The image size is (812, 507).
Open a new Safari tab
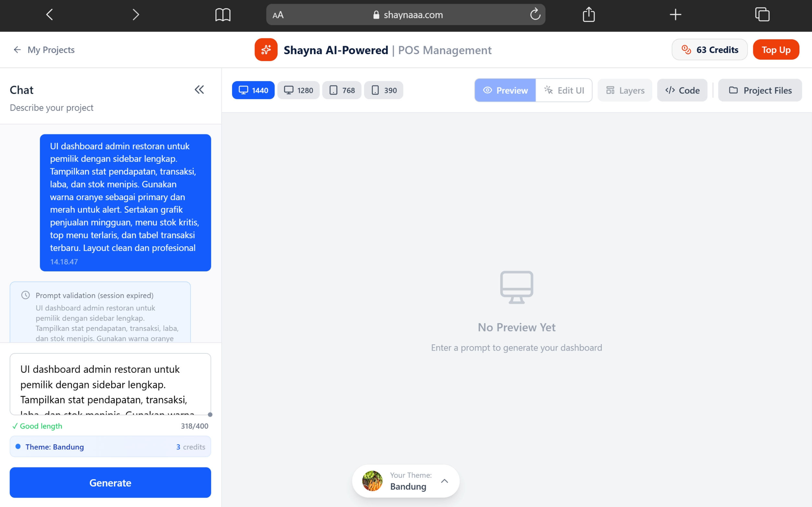pyautogui.click(x=675, y=15)
